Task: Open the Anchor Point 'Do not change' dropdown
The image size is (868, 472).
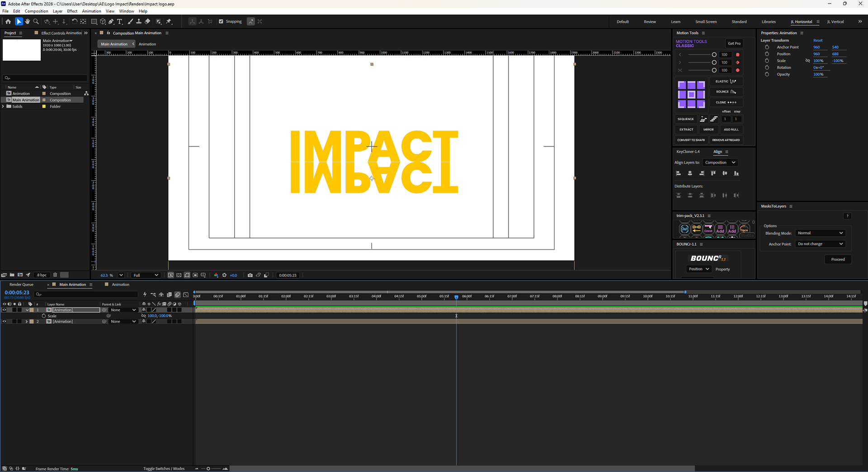Action: 820,244
